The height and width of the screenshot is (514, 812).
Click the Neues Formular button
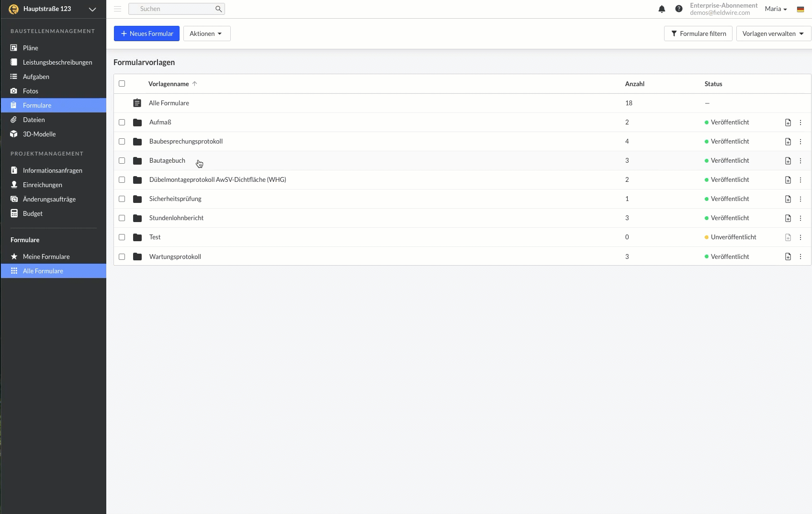click(147, 34)
